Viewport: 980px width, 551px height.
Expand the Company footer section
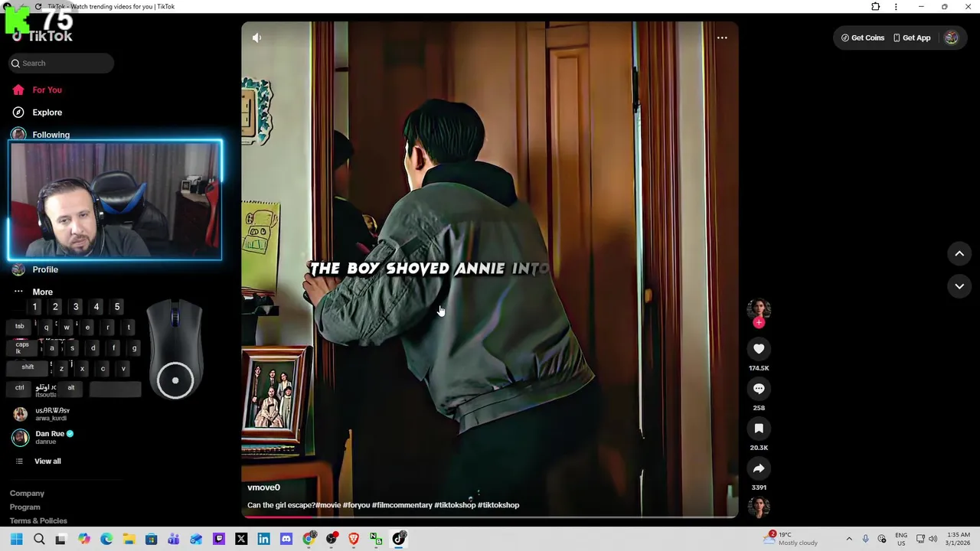pyautogui.click(x=27, y=494)
